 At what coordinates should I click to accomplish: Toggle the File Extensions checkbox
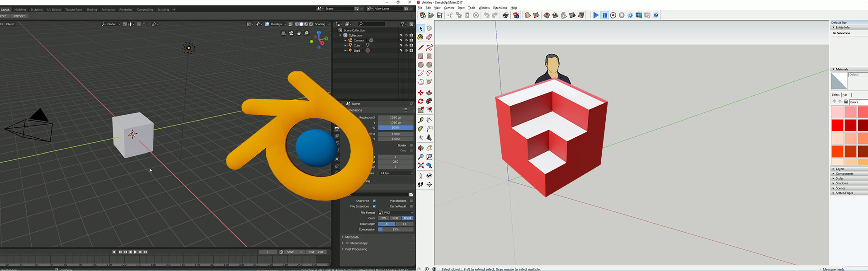pyautogui.click(x=374, y=206)
